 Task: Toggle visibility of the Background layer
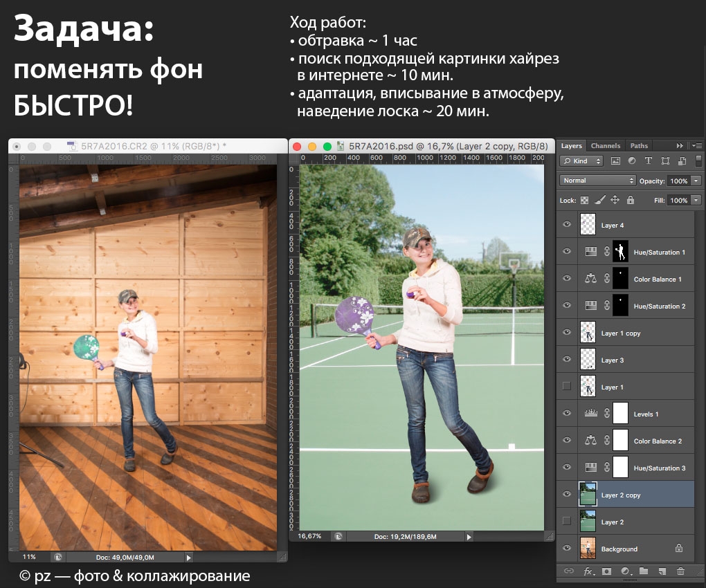click(x=567, y=549)
